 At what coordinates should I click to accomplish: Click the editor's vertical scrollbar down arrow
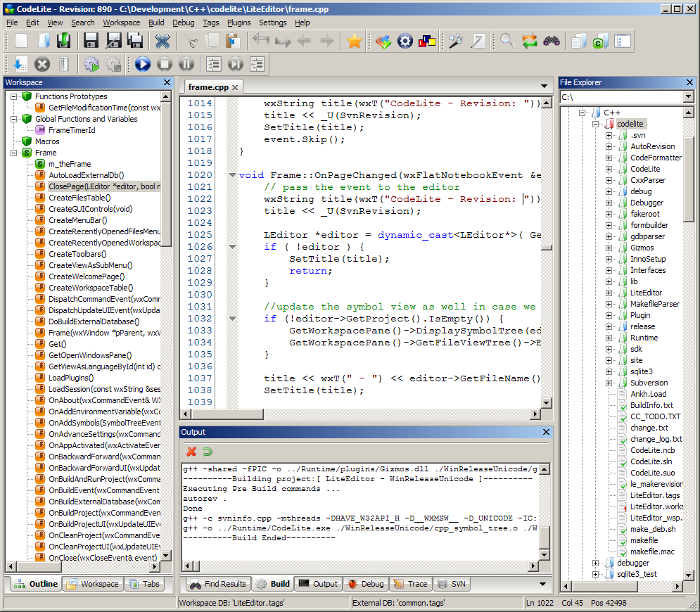coord(545,402)
